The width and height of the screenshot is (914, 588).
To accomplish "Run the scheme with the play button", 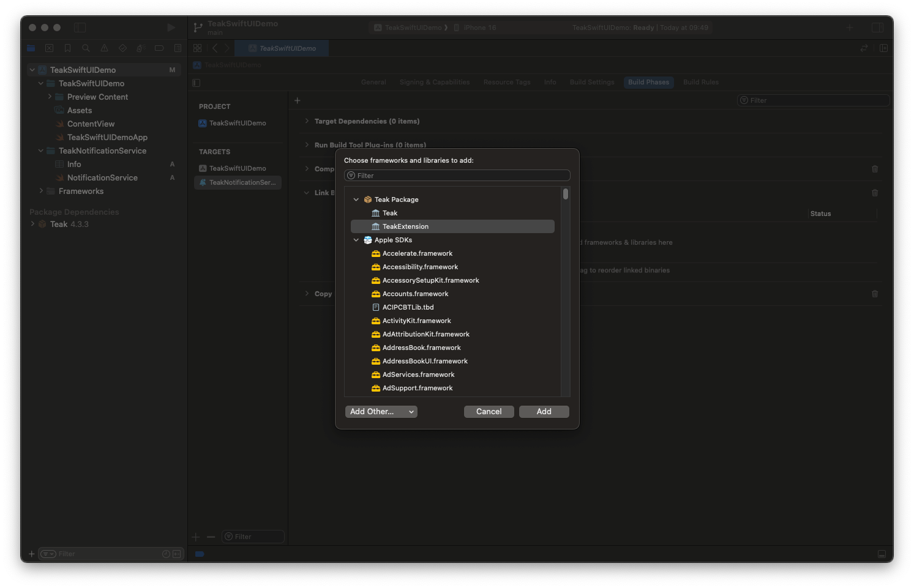I will [x=171, y=28].
